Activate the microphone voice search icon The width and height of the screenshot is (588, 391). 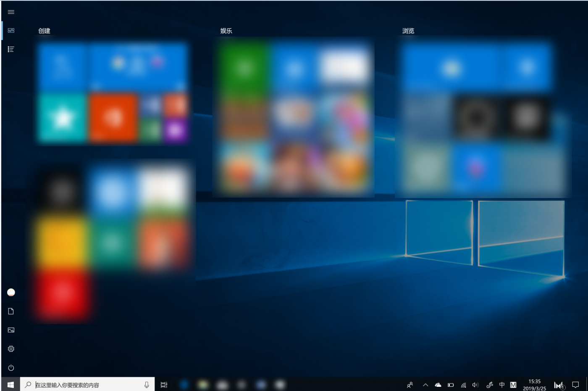coord(147,385)
